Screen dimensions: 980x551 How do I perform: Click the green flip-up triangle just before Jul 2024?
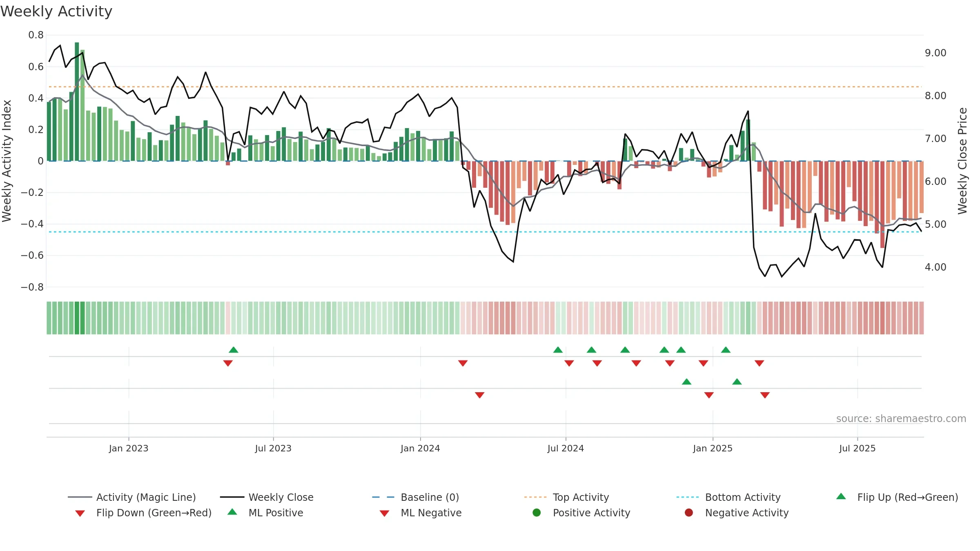558,350
